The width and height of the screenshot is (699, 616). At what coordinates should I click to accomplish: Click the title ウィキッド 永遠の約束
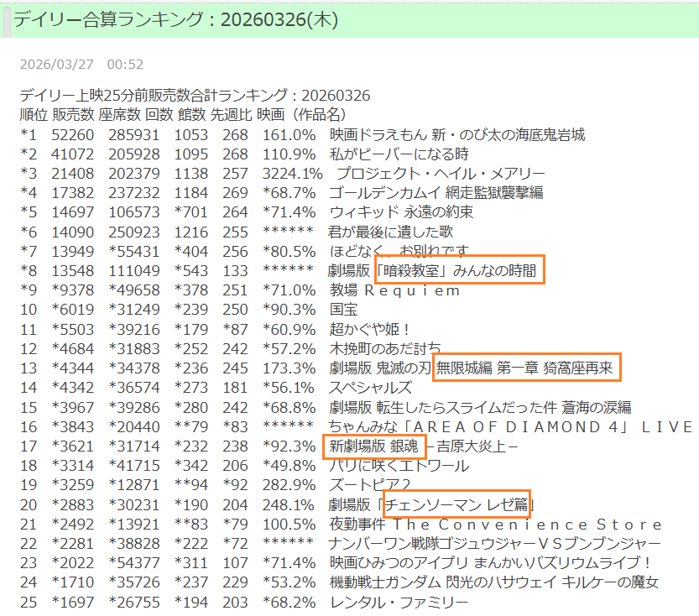pos(401,211)
